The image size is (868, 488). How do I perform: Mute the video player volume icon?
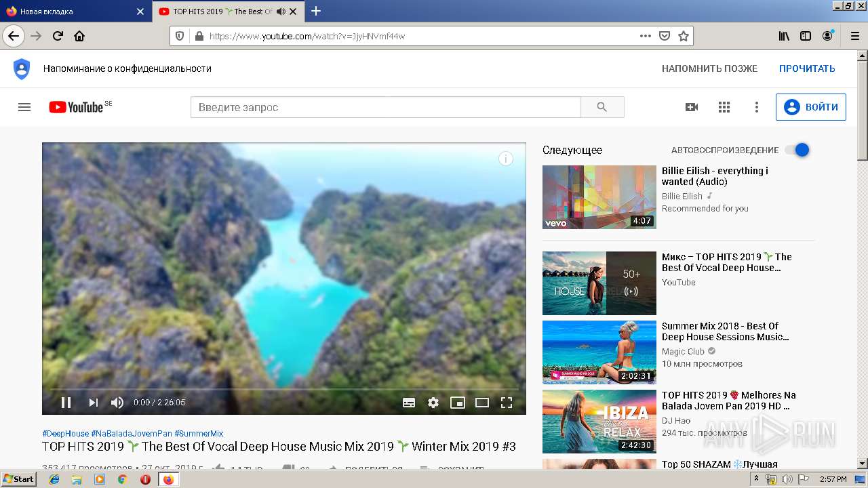[x=117, y=403]
